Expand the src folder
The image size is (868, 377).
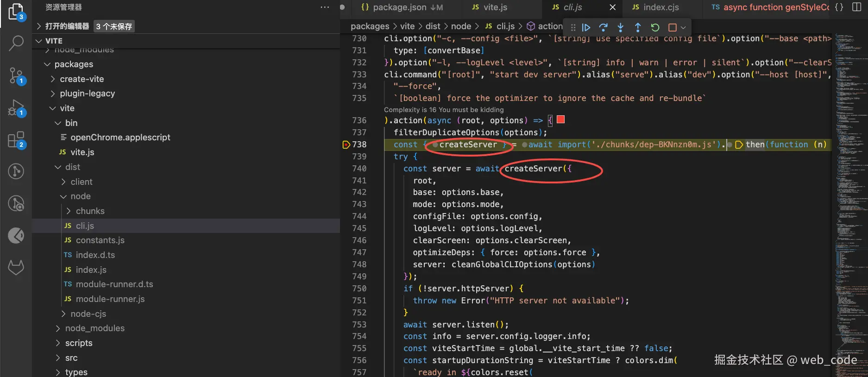click(71, 358)
